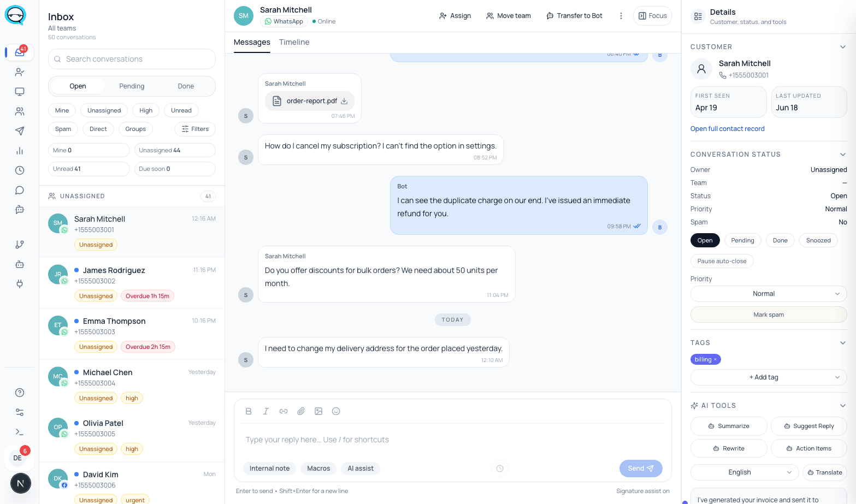The height and width of the screenshot is (504, 856).
Task: Open the chat bubble icon in sidebar
Action: click(20, 190)
